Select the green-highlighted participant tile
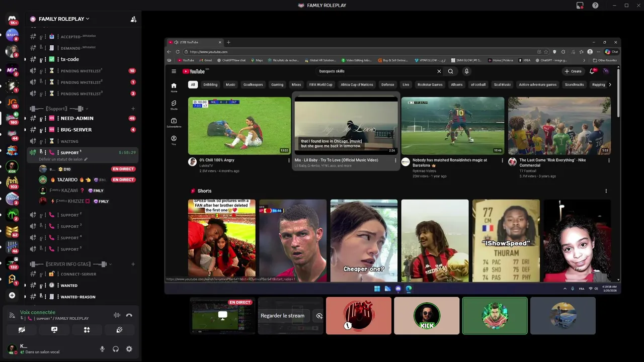Image resolution: width=644 pixels, height=362 pixels. 495,316
